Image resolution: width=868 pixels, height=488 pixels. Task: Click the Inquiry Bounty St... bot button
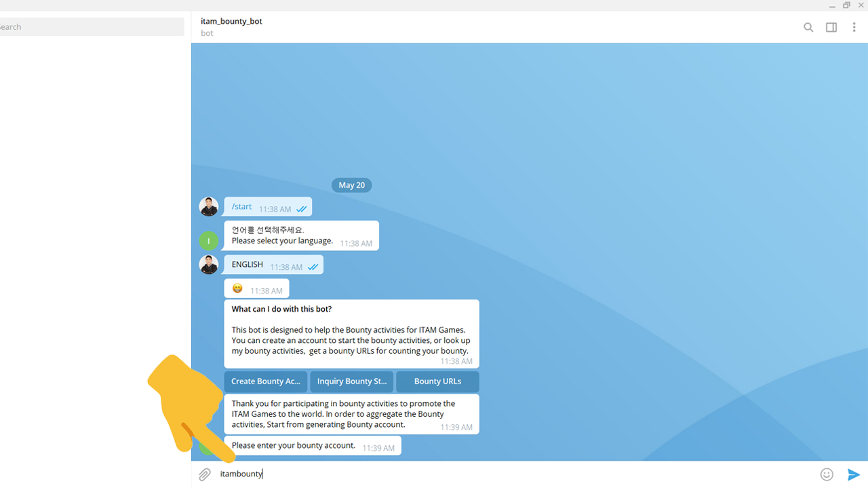pos(351,382)
